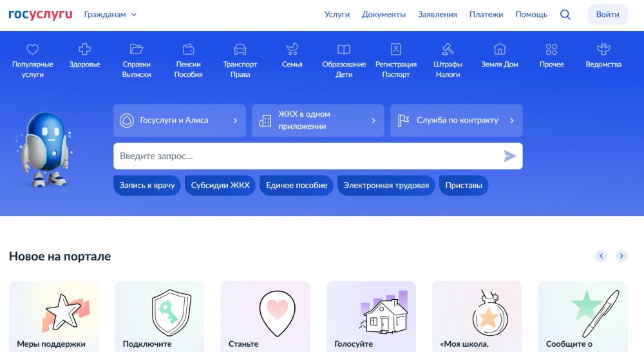Go to the Платежи menu item

coord(486,15)
